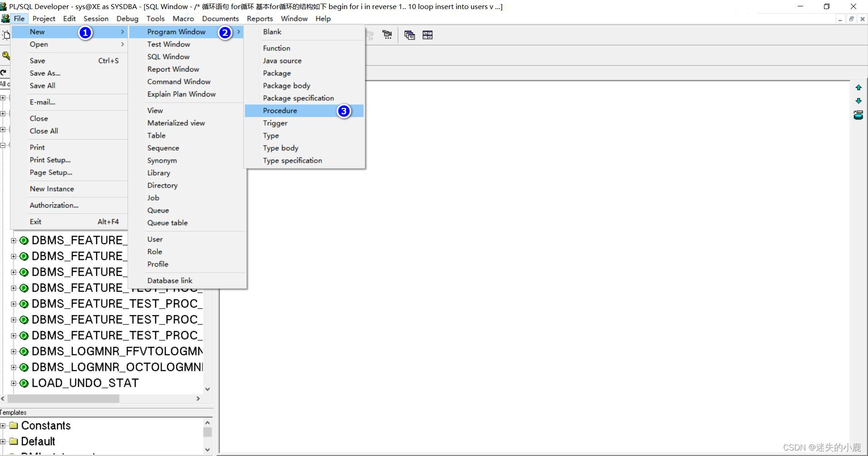Screen dimensions: 868x456
Task: Select Procedure in Program Window submenu
Action: [x=304, y=111]
